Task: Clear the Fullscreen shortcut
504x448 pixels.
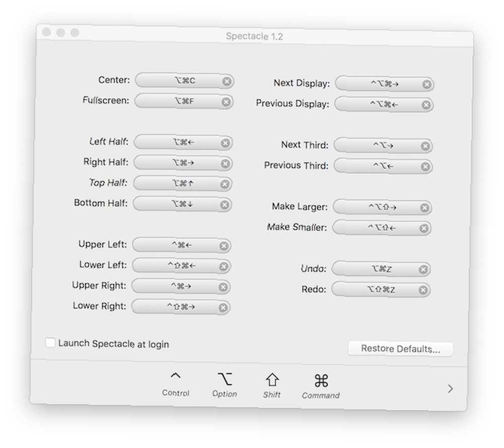Action: [x=226, y=102]
